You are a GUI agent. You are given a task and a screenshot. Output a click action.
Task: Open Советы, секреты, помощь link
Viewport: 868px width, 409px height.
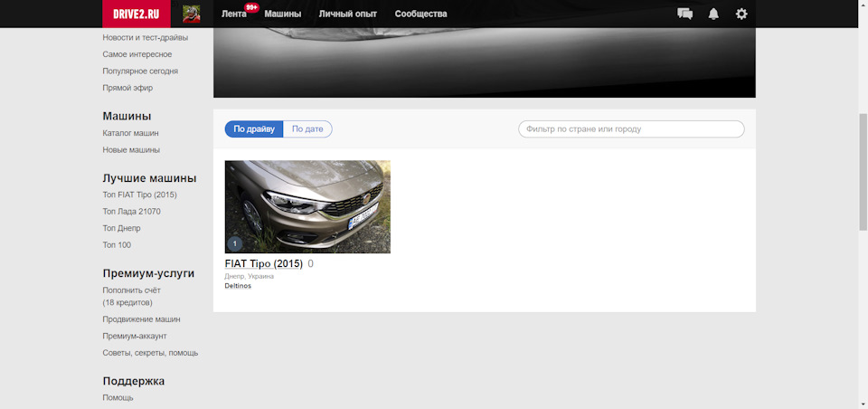(150, 353)
